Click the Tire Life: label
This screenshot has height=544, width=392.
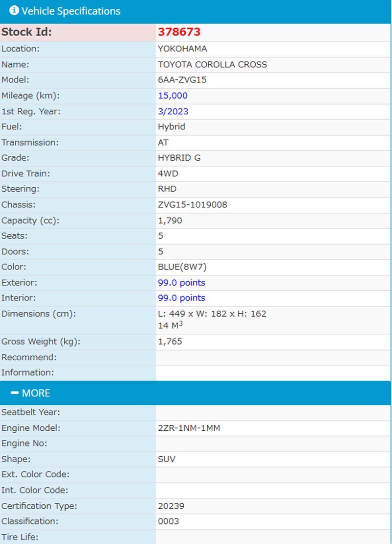coord(19,537)
